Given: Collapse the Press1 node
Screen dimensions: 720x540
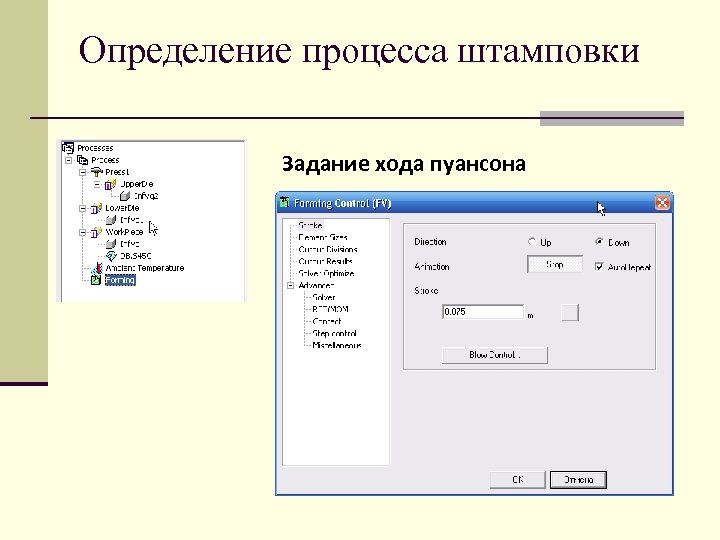Looking at the screenshot, I should pos(83,172).
